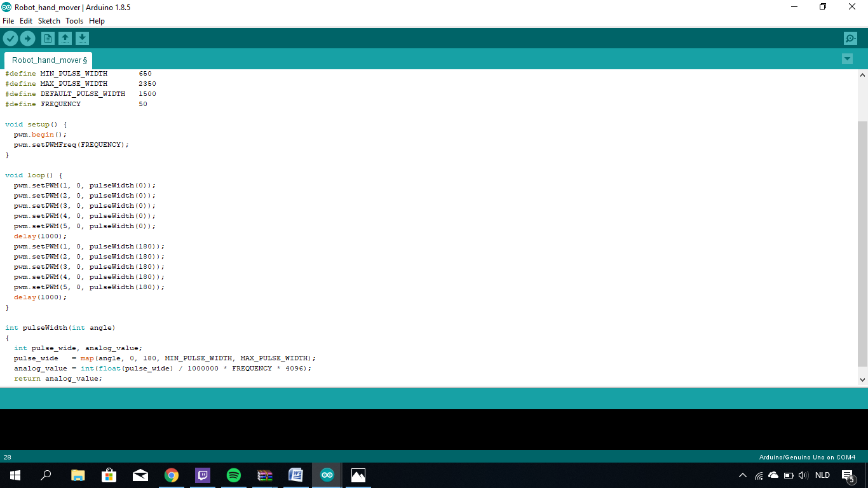This screenshot has height=488, width=868.
Task: Click on 'pwm.begin();' line
Action: pos(40,135)
